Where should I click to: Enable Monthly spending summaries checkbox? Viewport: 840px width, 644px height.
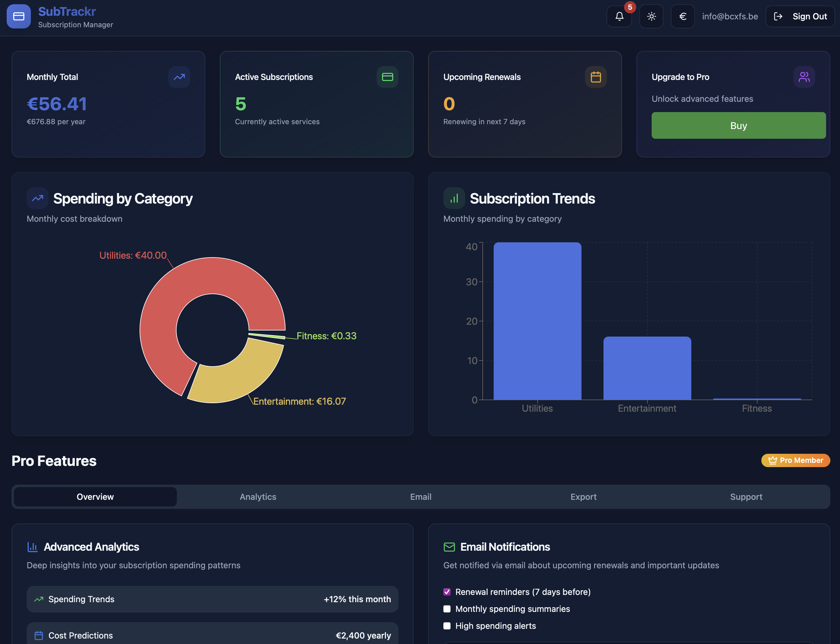tap(447, 609)
